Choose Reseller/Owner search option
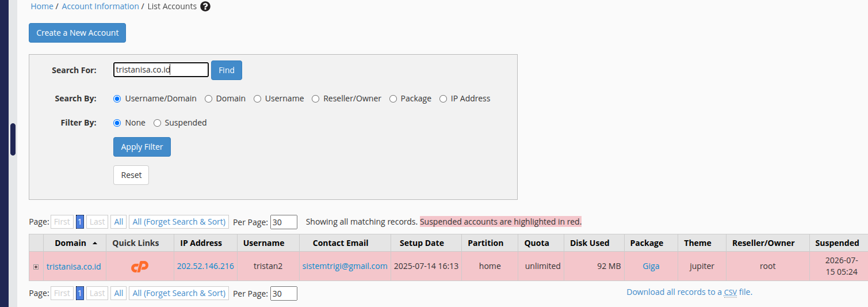868x307 pixels. [316, 98]
